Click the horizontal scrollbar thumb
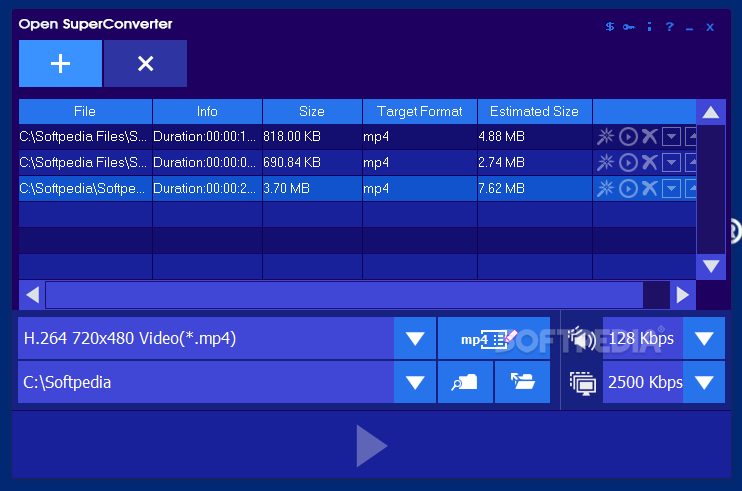Screen dimensions: 742x491 coord(344,295)
